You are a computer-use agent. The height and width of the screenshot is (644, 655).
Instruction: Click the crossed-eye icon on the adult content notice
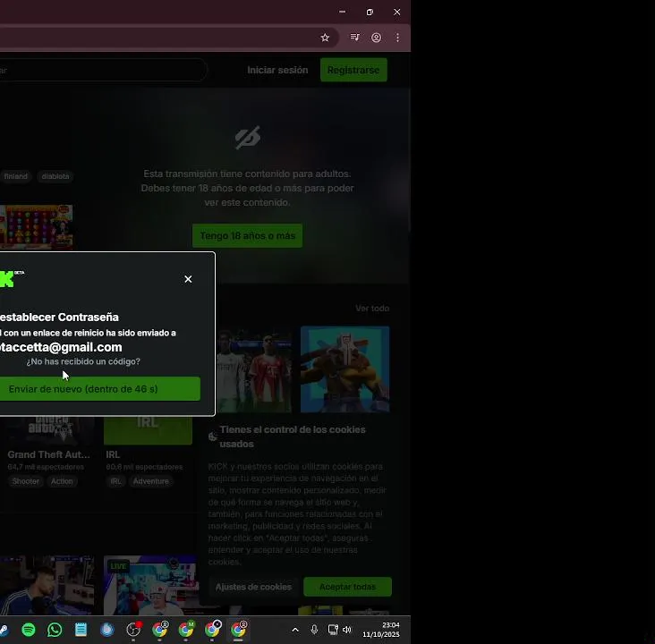247,138
